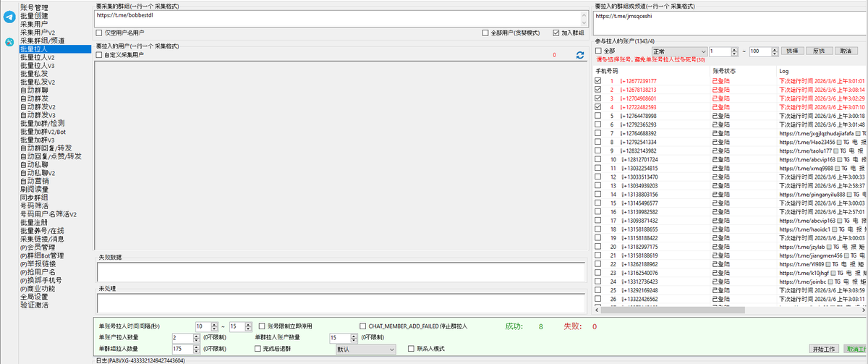868x364 pixels.
Task: Select account row +13034939203
Action: point(729,185)
